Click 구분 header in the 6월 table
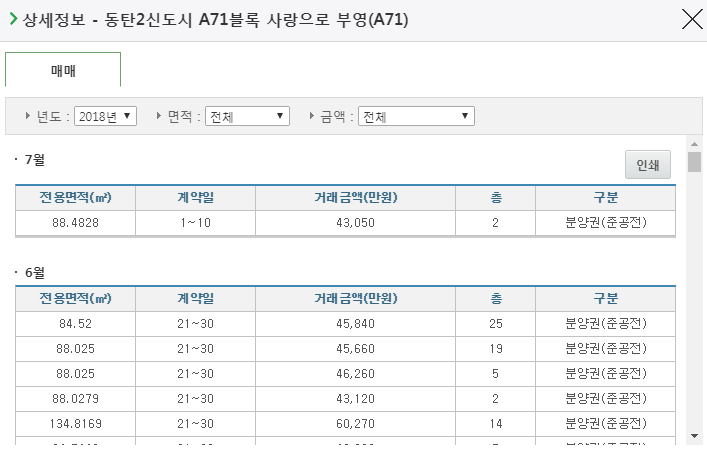The width and height of the screenshot is (707, 462). (x=605, y=298)
